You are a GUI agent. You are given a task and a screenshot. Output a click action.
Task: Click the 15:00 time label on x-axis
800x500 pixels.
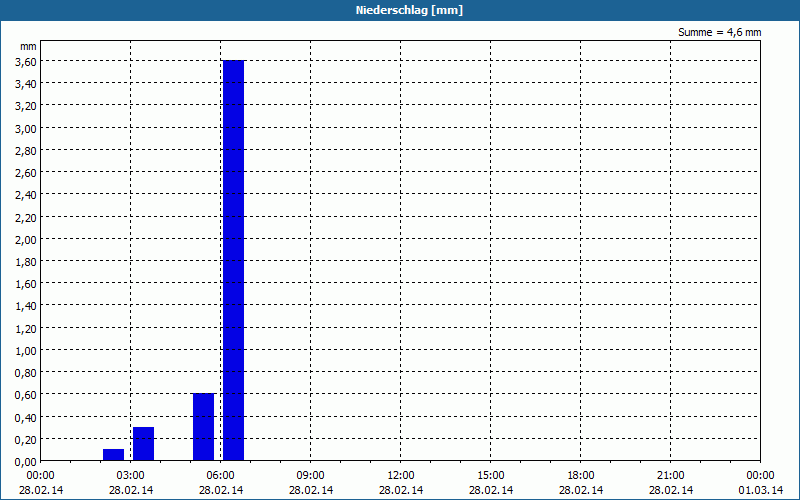491,476
